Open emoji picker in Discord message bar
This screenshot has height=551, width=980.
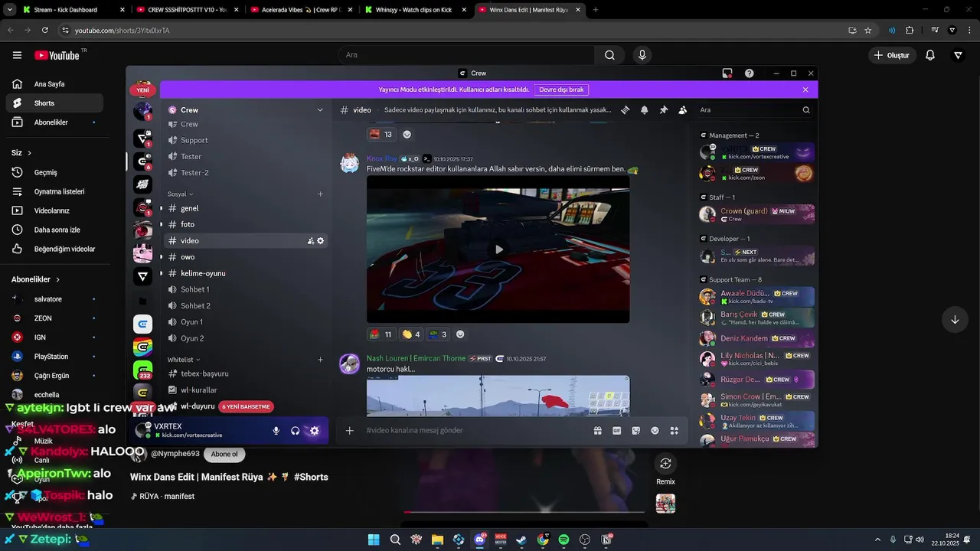click(655, 431)
